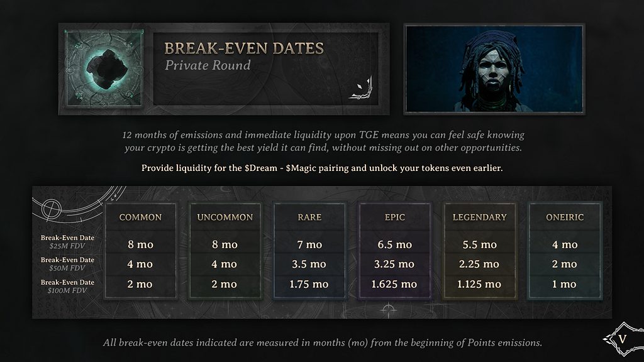Click the $Dream - $Magic liquidity sentence
Image resolution: width=644 pixels, height=362 pixels.
pos(322,168)
